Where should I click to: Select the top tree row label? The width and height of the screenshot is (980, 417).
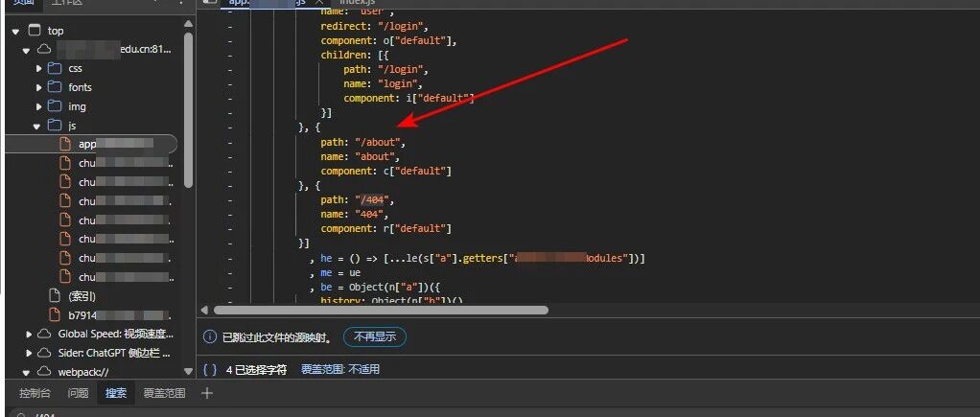(x=56, y=31)
